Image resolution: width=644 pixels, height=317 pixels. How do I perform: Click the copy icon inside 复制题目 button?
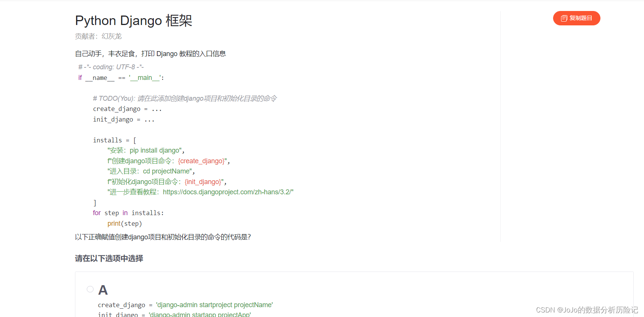click(x=564, y=18)
